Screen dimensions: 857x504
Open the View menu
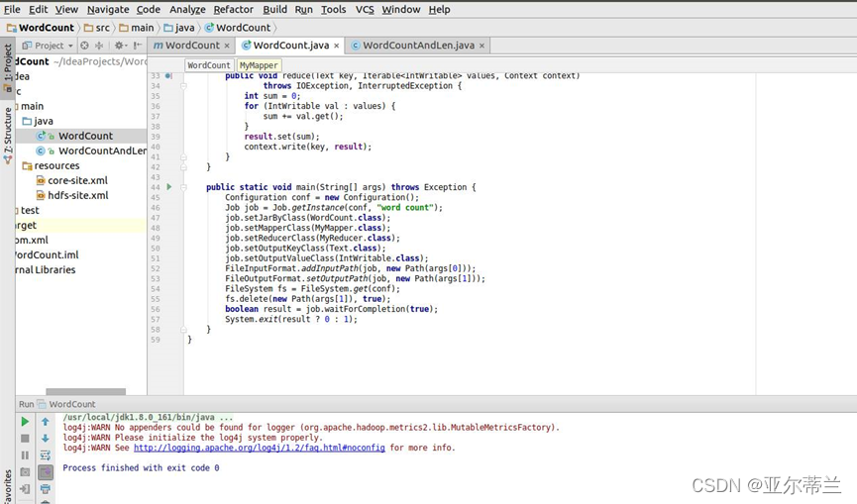click(66, 9)
